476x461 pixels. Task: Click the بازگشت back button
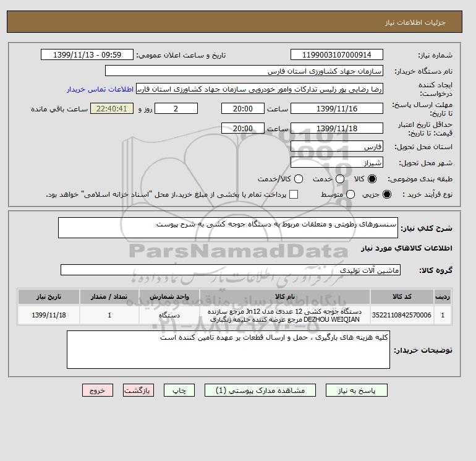pyautogui.click(x=138, y=390)
